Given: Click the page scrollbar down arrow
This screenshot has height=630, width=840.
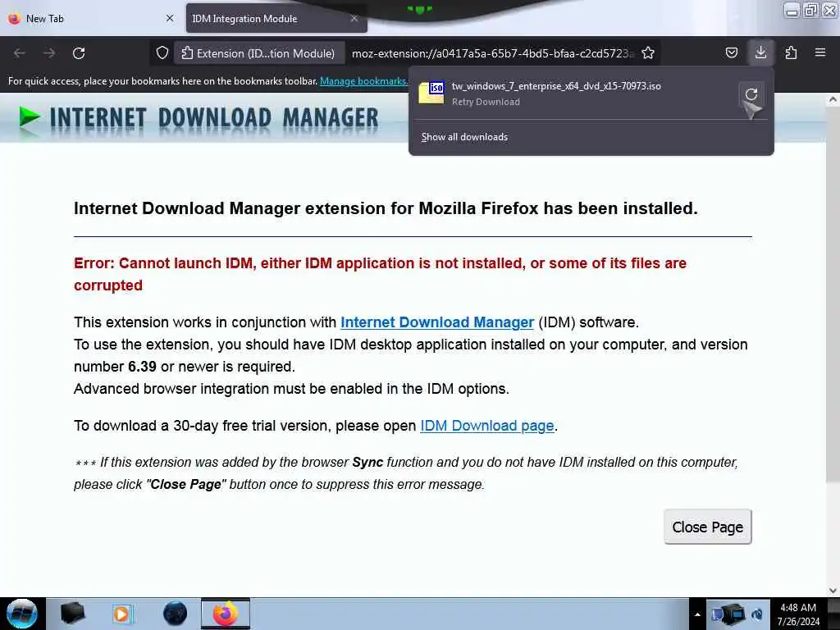Looking at the screenshot, I should tap(833, 590).
